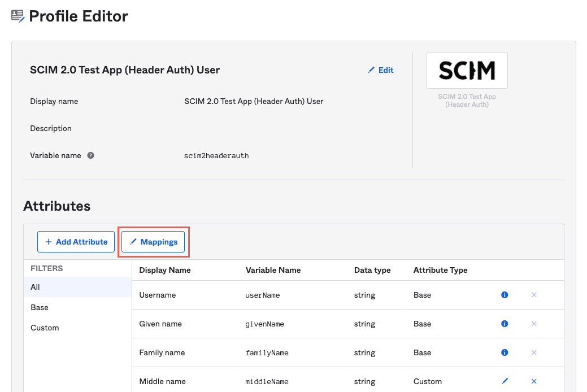Click the info icon beside Family name
This screenshot has width=587, height=392.
[505, 352]
